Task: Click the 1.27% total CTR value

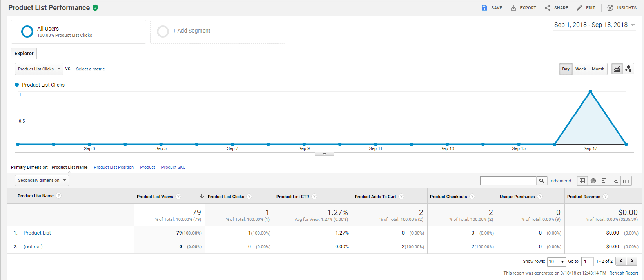Action: (337, 212)
